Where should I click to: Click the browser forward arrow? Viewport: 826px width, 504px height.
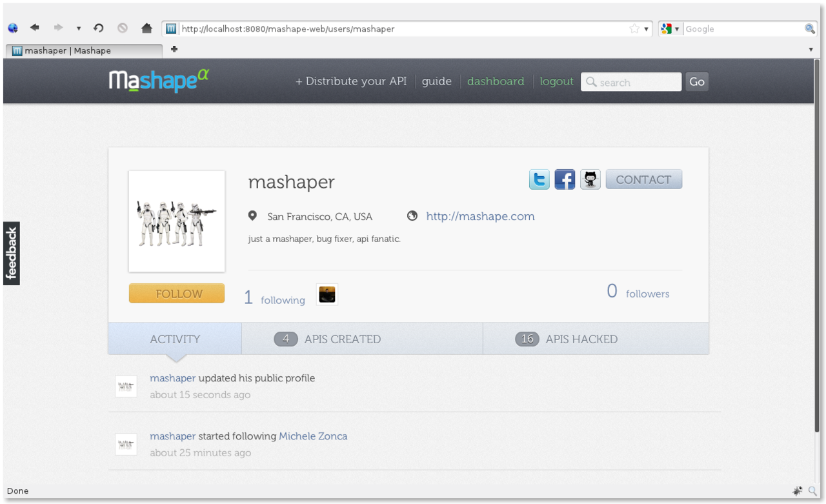58,28
